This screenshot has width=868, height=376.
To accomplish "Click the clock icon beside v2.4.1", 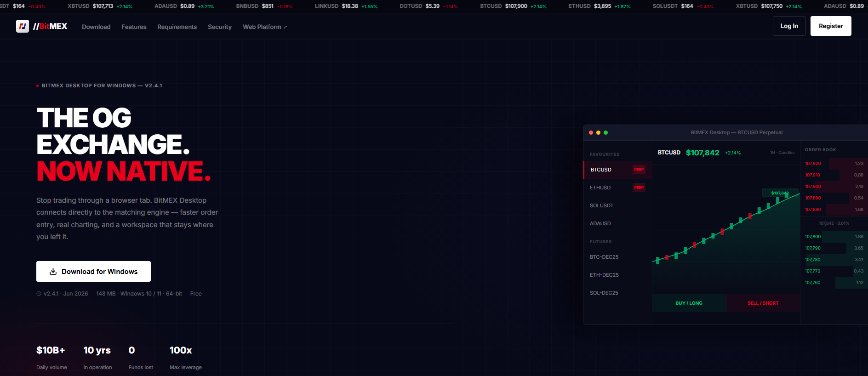I will [x=39, y=294].
